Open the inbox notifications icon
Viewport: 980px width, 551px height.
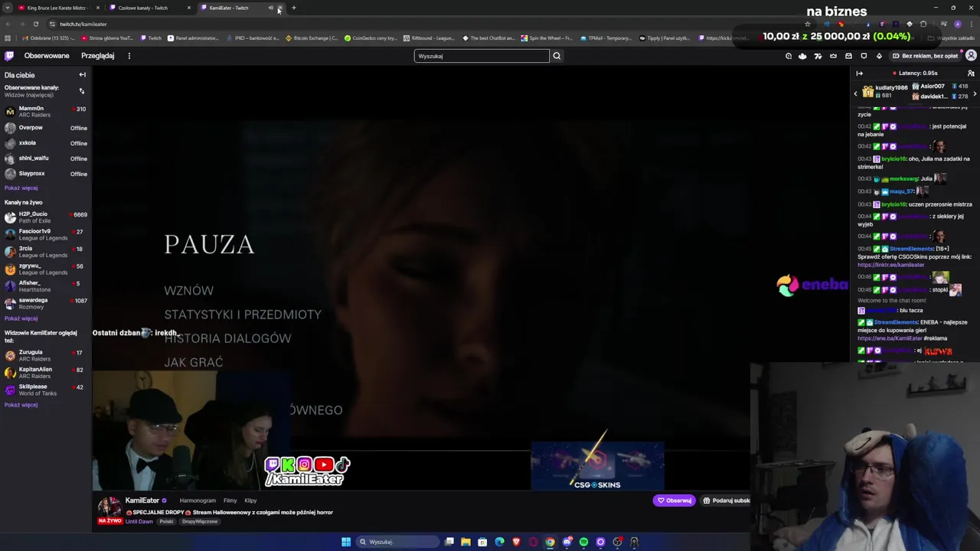848,56
